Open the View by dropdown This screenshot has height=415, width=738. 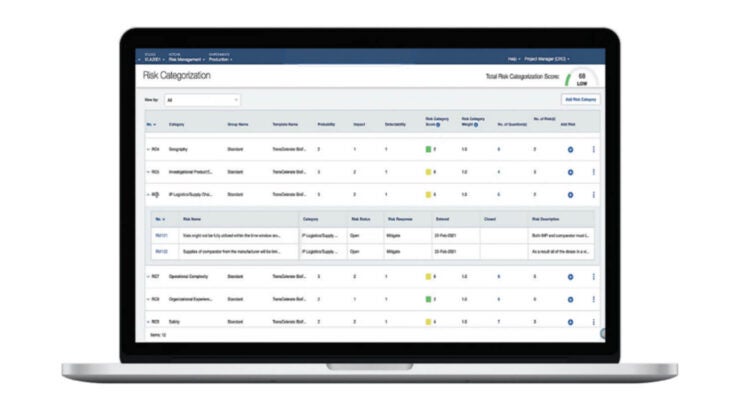tap(202, 100)
